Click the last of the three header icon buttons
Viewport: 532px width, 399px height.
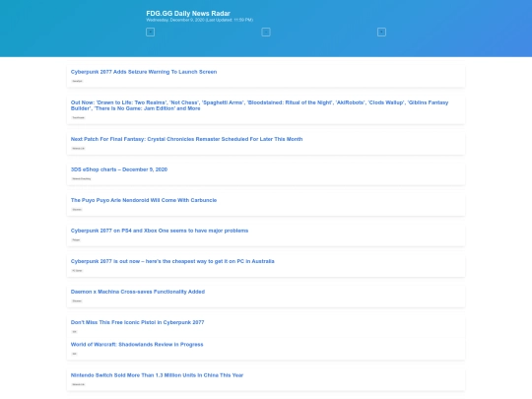tap(381, 32)
